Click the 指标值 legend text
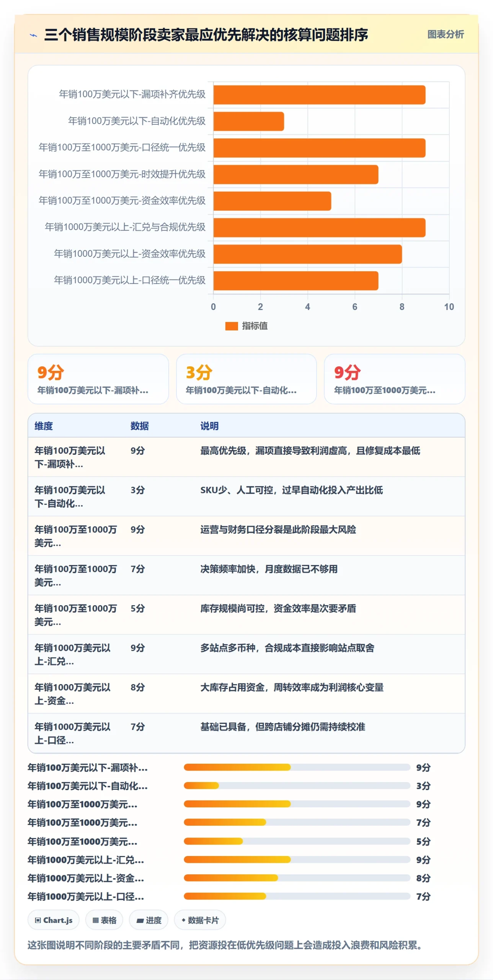Image resolution: width=493 pixels, height=980 pixels. [255, 326]
